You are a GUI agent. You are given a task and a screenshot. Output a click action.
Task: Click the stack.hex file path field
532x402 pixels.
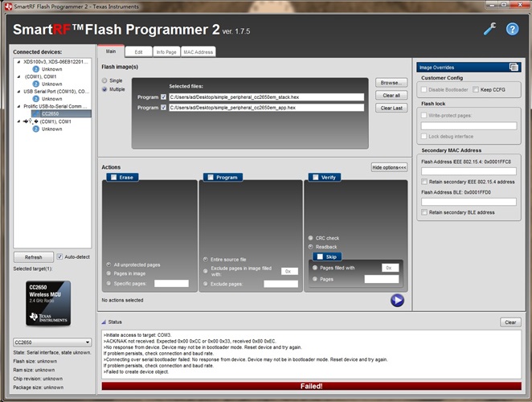pos(266,97)
